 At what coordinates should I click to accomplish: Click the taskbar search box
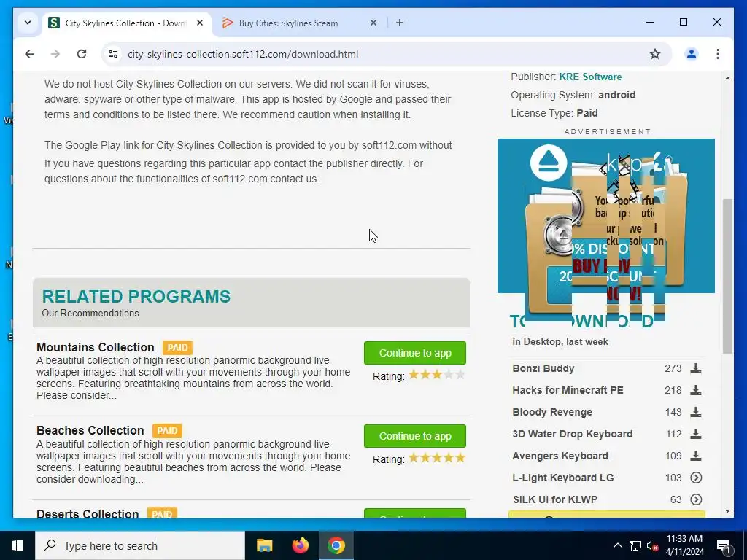pyautogui.click(x=140, y=545)
